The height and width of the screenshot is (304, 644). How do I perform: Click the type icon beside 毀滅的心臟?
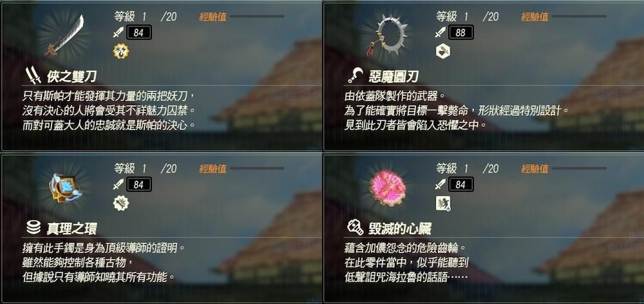(355, 227)
